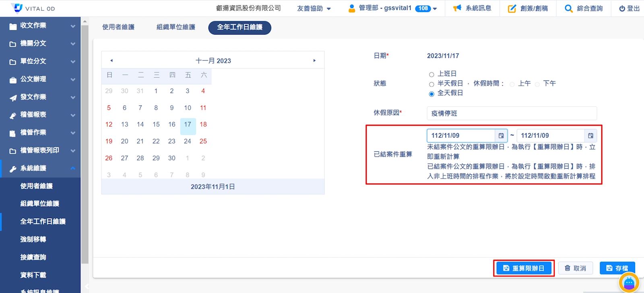
Task: Go to previous month in calendar
Action: (111, 61)
